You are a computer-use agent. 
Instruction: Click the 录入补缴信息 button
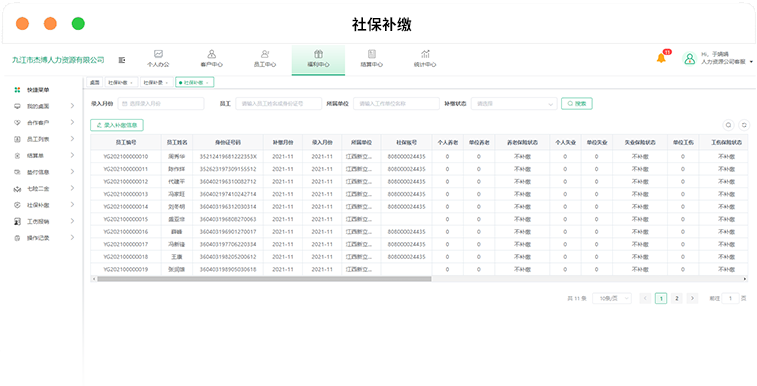117,125
